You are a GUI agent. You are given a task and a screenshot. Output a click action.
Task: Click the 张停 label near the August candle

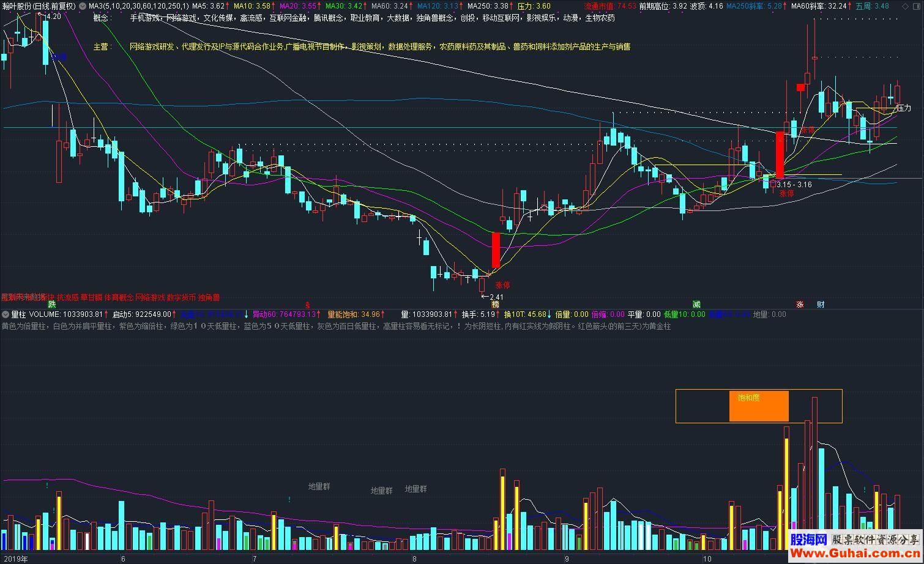coord(502,285)
